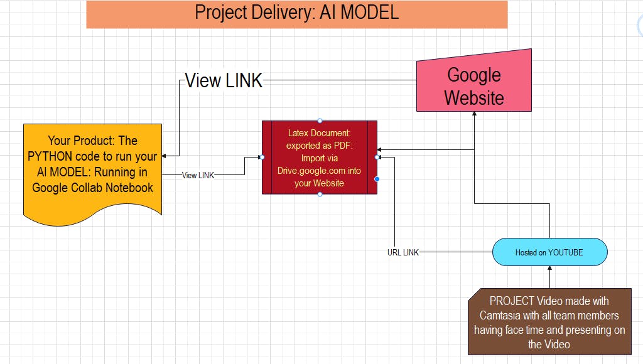Image resolution: width=643 pixels, height=364 pixels.
Task: Click the arrowhead pointing into the yellow document shape
Action: coord(164,156)
